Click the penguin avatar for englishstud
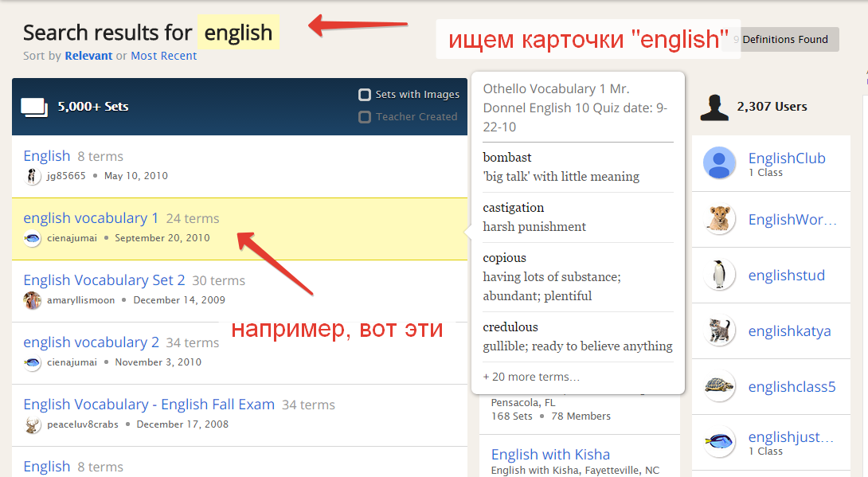868x477 pixels. pos(719,275)
